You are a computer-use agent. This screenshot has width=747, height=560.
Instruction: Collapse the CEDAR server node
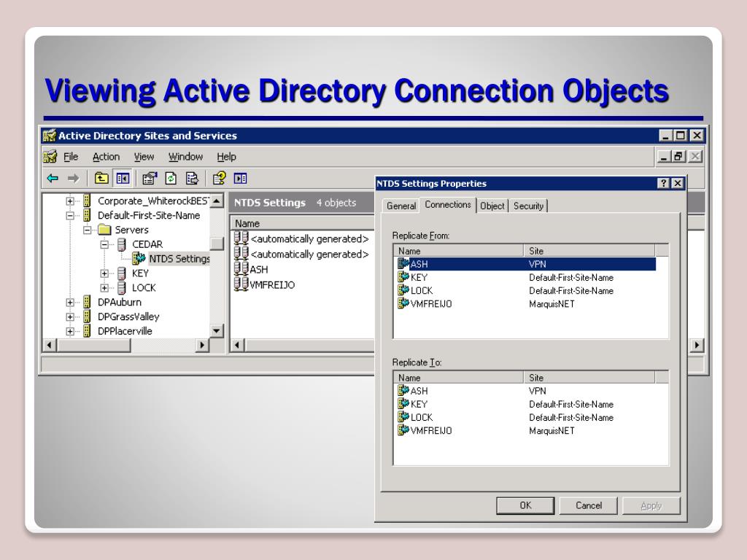pyautogui.click(x=104, y=245)
